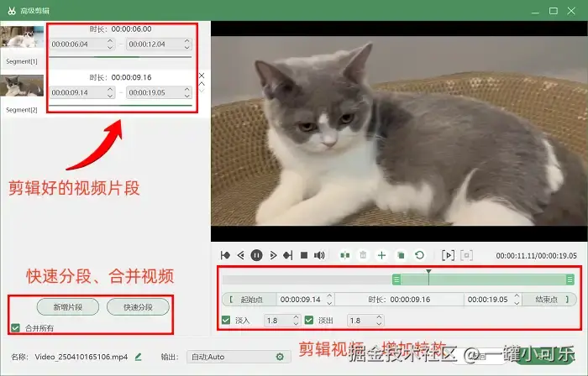
Task: Open output settings gear icon
Action: point(280,357)
